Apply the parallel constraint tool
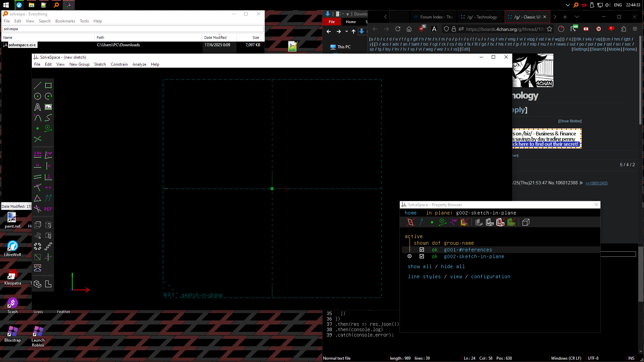The width and height of the screenshot is (644, 362). (38, 177)
